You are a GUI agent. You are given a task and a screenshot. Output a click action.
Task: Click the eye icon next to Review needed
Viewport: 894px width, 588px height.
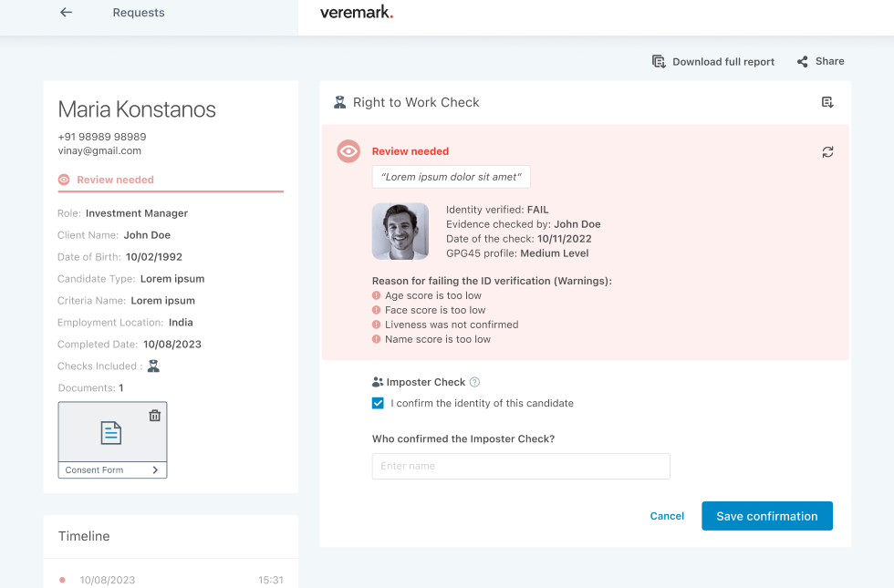point(348,151)
